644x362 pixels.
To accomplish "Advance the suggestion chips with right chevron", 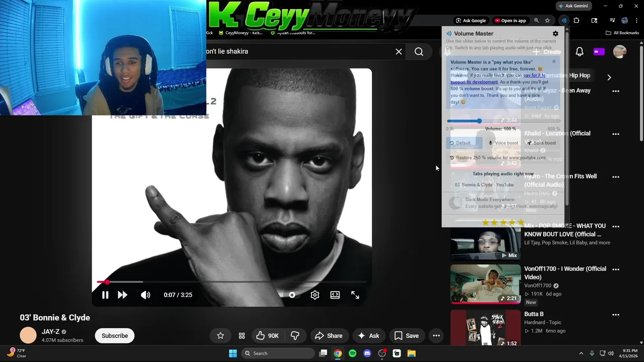I will click(609, 77).
